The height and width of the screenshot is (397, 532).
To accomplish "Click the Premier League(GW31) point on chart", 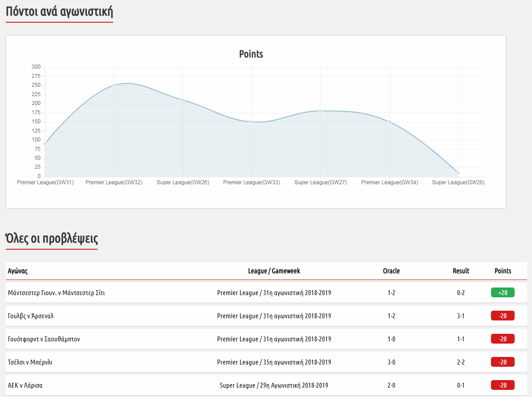I will click(45, 143).
